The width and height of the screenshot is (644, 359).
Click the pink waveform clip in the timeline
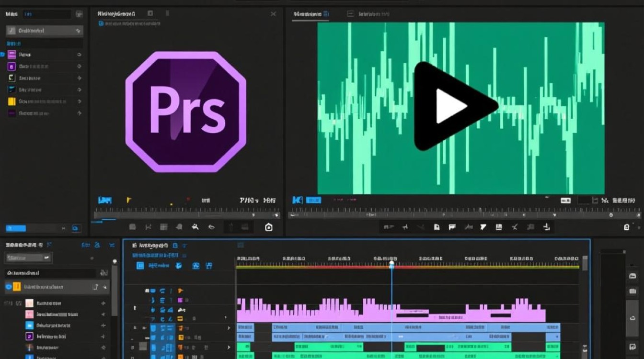coord(391,310)
